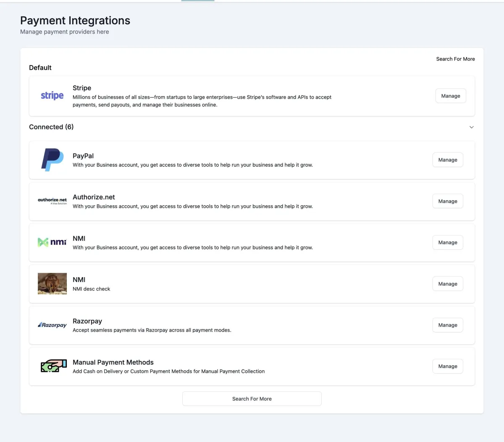The width and height of the screenshot is (504, 442).
Task: Open Manage for PayPal
Action: coord(448,160)
